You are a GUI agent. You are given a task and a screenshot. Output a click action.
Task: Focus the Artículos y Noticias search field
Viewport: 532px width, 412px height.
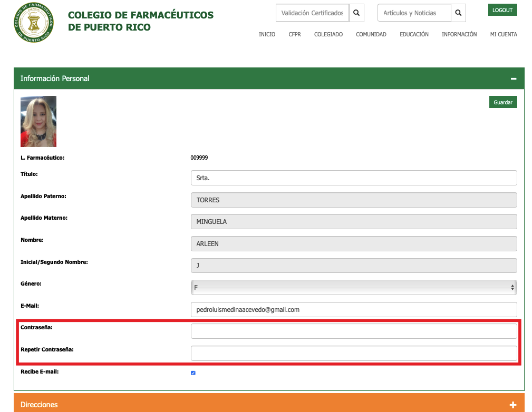pos(414,13)
